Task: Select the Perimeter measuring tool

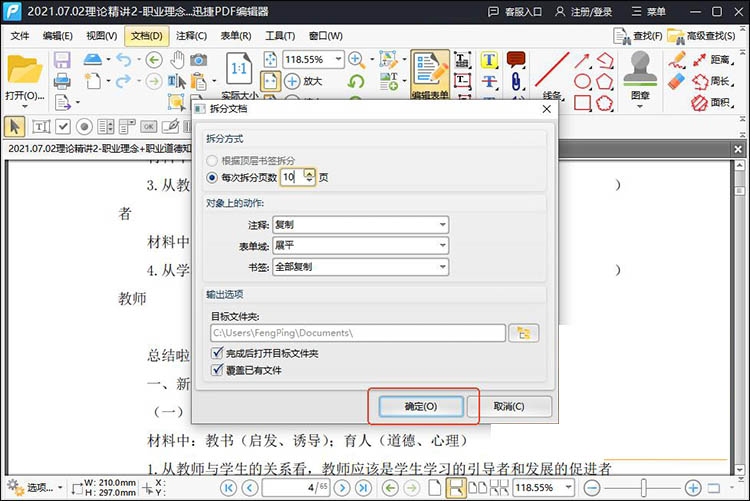Action: [714, 81]
